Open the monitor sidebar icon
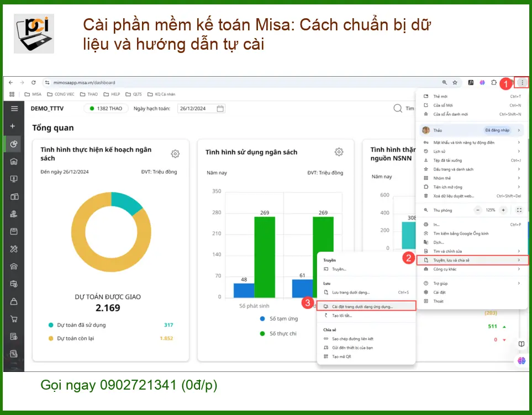Viewport: 532px width, 415px height. pyautogui.click(x=14, y=179)
